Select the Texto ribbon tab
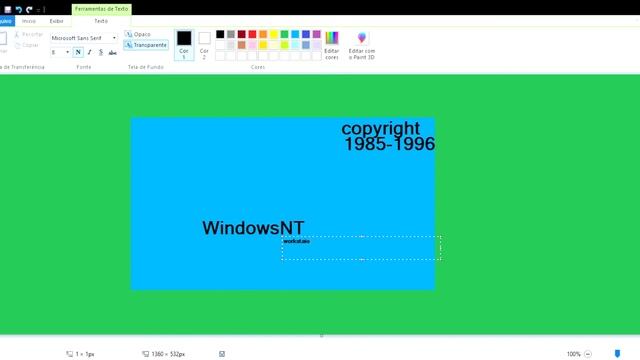This screenshot has height=360, width=640. tap(101, 21)
